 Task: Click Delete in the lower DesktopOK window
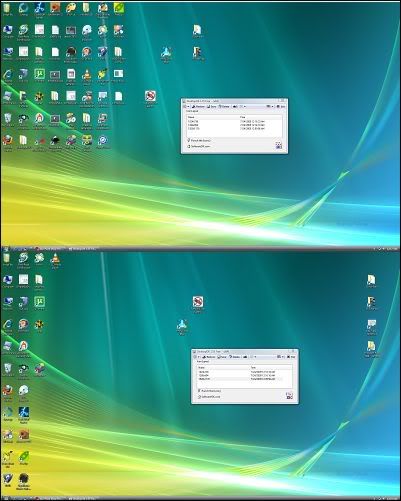234,357
